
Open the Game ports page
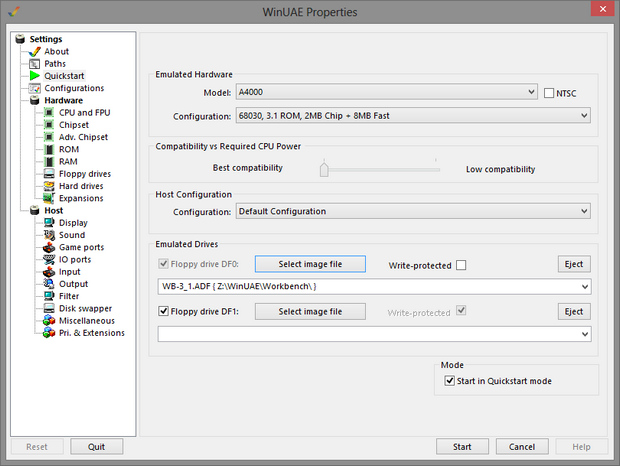click(81, 247)
